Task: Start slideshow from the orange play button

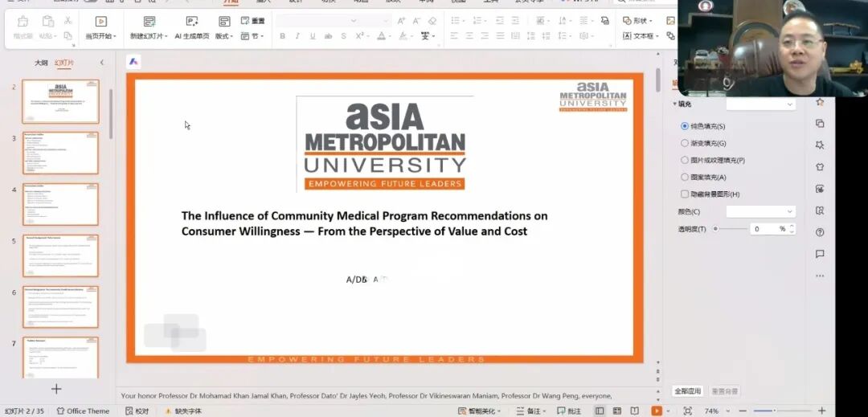Action: point(657,411)
